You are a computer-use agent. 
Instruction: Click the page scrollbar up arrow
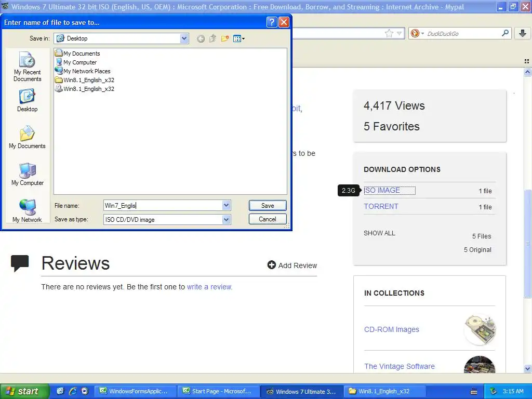(x=527, y=72)
